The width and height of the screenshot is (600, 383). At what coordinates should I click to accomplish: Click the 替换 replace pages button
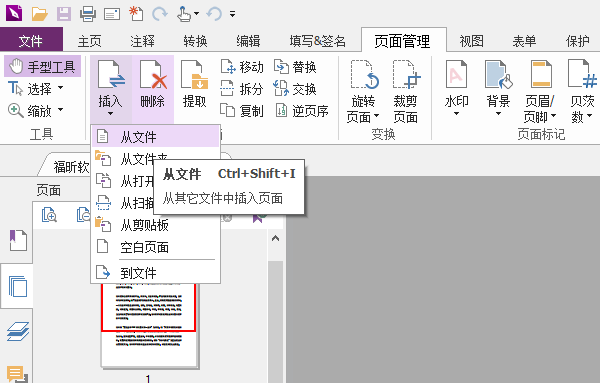coord(295,67)
